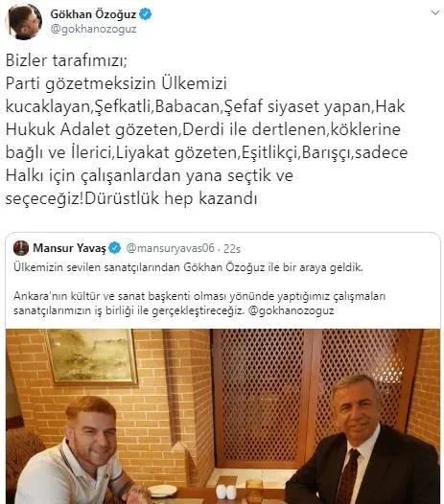
Task: Click the Gökhan Özoğuz display name
Action: click(x=93, y=14)
